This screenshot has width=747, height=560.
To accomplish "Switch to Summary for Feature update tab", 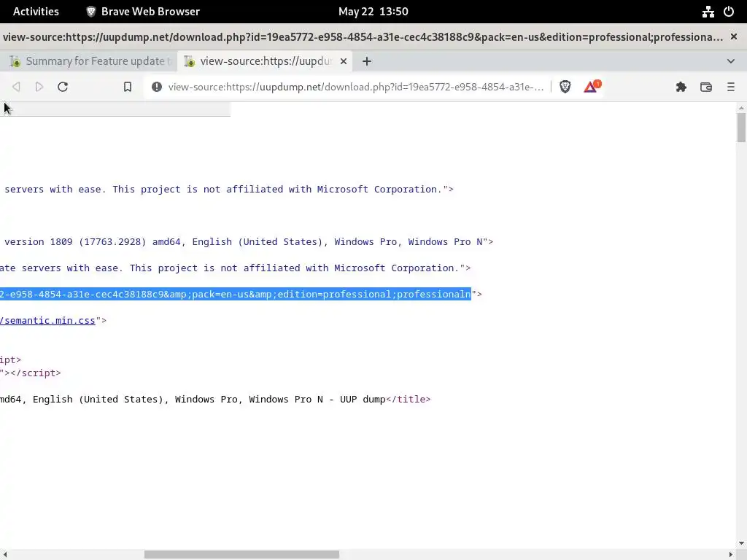I will 90,61.
